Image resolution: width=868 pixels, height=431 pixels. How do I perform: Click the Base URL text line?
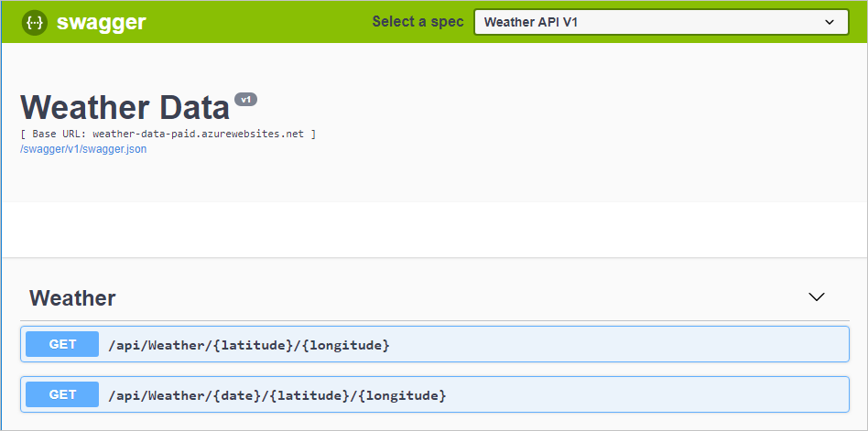tap(168, 134)
